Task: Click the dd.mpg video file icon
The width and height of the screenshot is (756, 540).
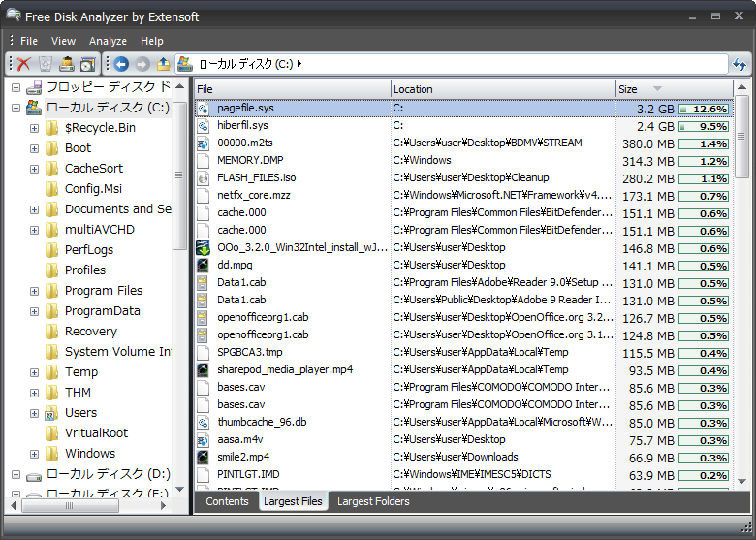Action: (203, 266)
